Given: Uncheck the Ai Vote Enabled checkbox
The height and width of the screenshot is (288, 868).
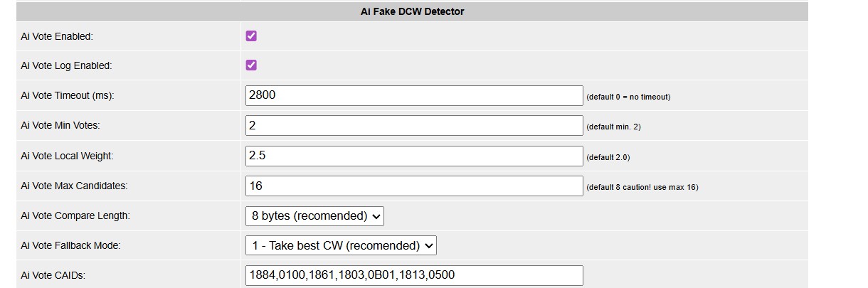Looking at the screenshot, I should pos(251,36).
